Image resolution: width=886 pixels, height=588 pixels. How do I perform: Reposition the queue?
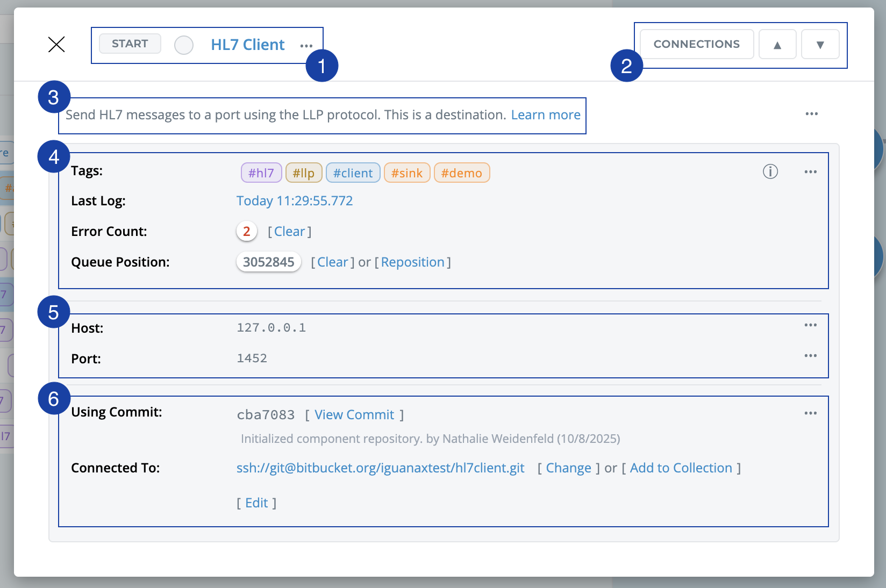(412, 262)
